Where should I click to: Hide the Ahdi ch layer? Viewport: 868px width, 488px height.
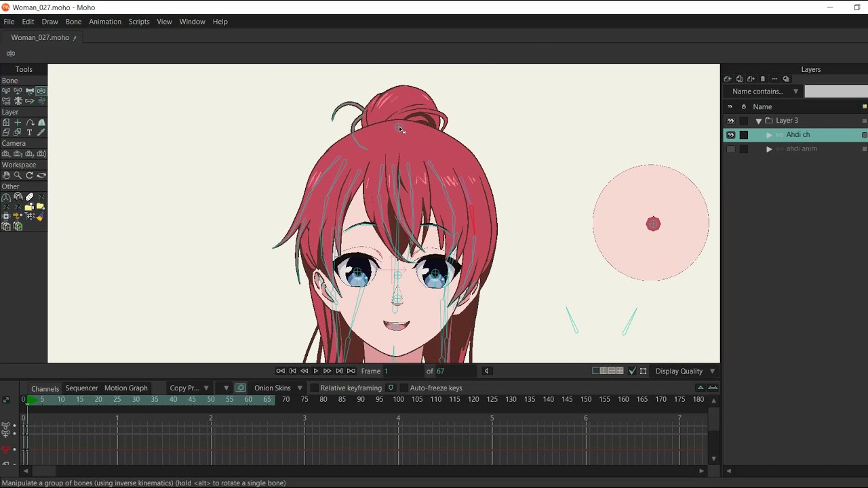pos(730,135)
